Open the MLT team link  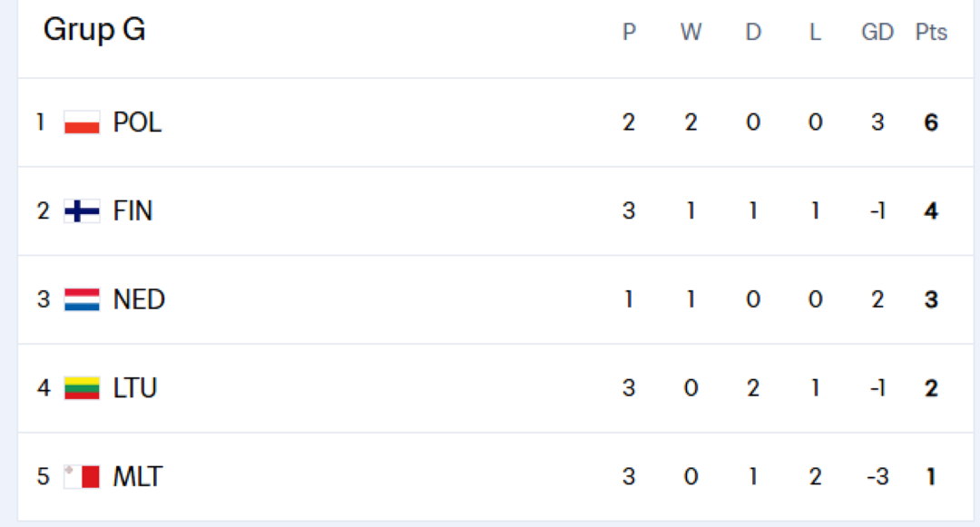[x=138, y=477]
